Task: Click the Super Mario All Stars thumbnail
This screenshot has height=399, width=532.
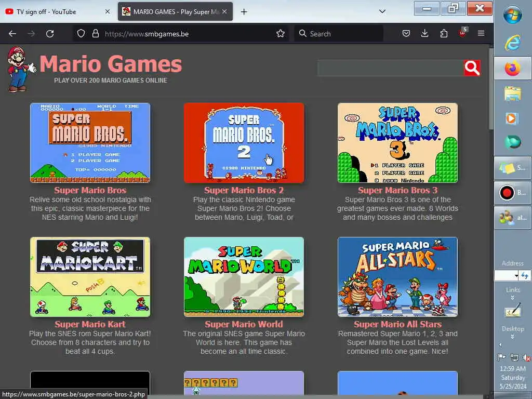Action: [x=397, y=277]
